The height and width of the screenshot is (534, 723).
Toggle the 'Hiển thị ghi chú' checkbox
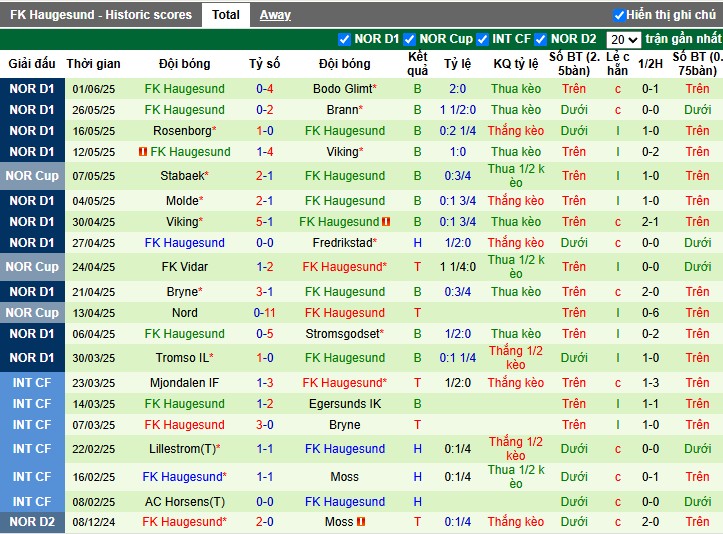pos(619,16)
